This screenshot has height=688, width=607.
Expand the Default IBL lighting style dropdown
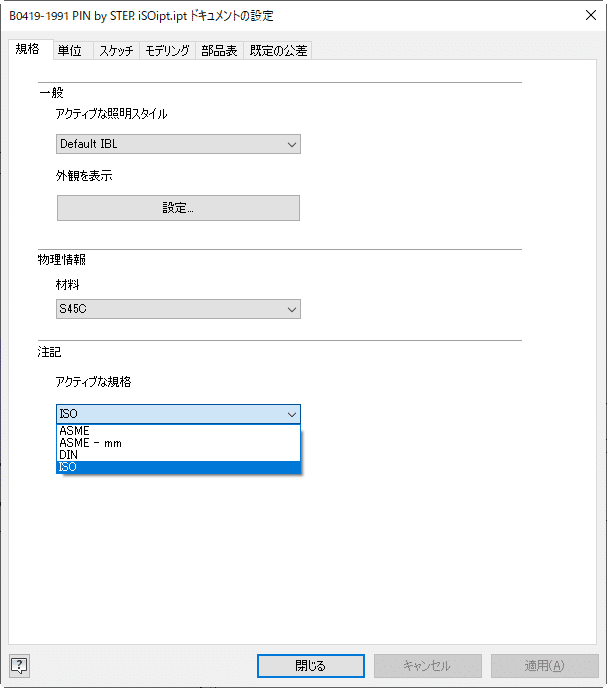pos(178,144)
